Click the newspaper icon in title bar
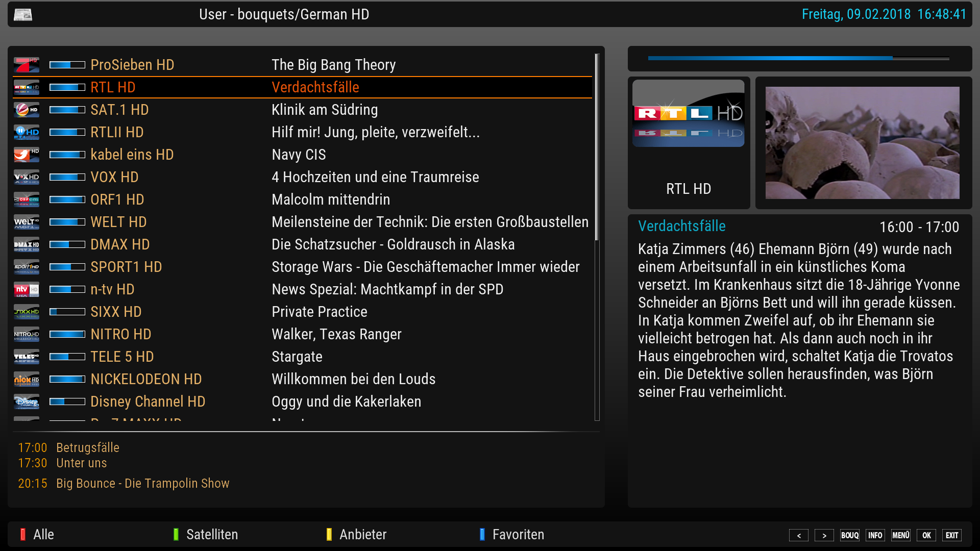 (23, 14)
